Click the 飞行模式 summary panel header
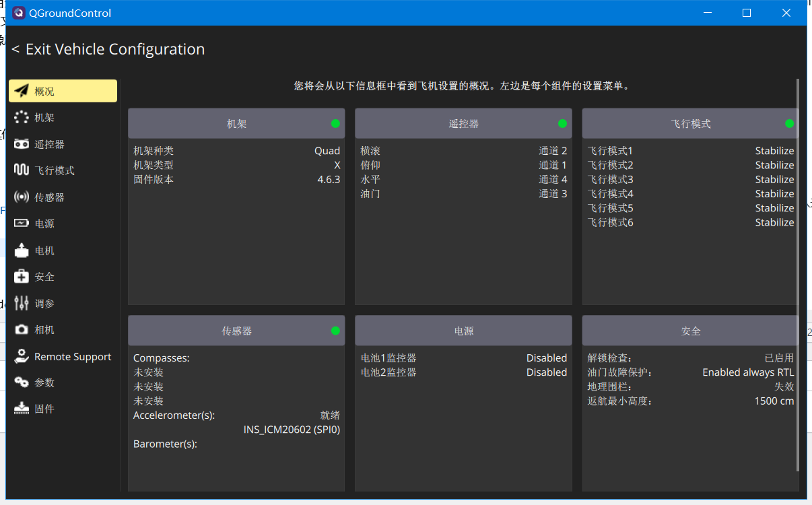The width and height of the screenshot is (812, 505). [690, 124]
